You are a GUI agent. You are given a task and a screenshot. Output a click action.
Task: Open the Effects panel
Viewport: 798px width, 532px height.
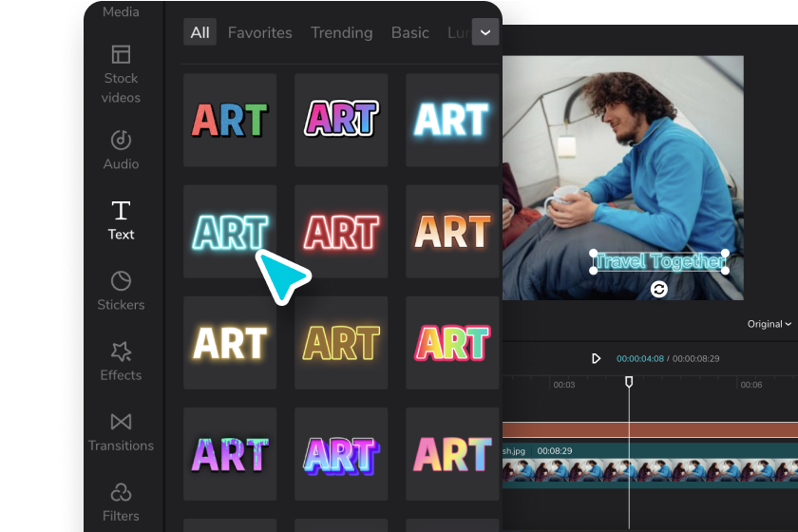pyautogui.click(x=121, y=361)
